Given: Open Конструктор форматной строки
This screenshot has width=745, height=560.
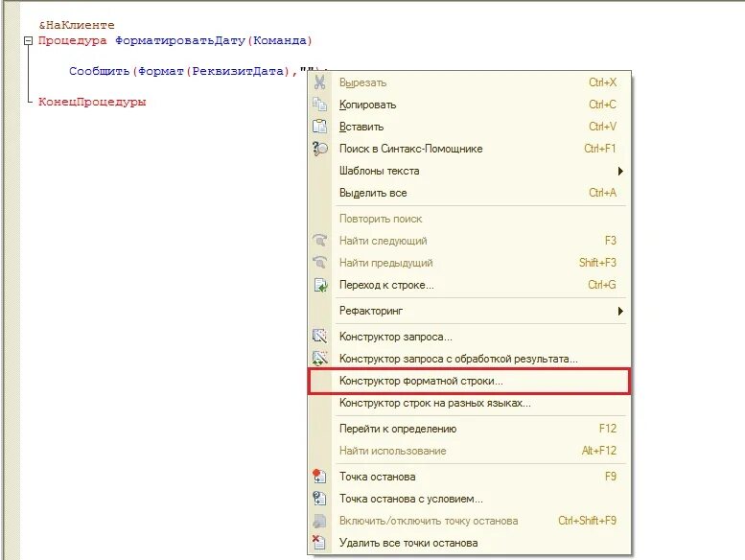Looking at the screenshot, I should point(470,381).
